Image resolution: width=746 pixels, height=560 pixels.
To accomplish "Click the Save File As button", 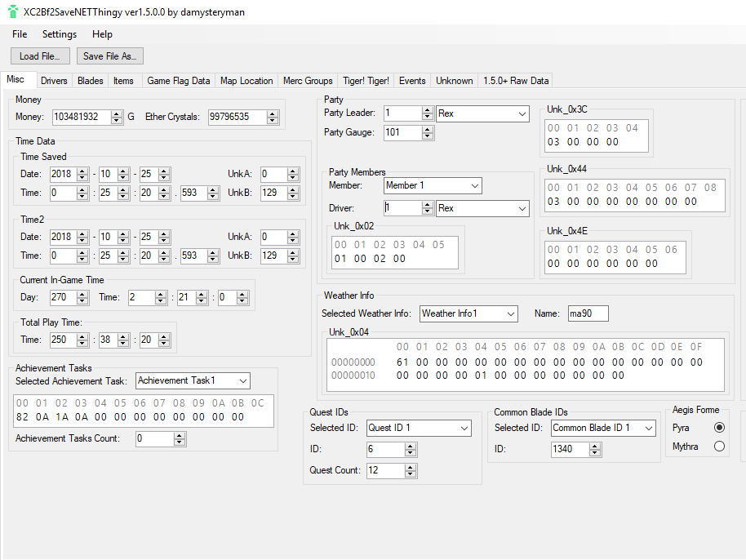I will pyautogui.click(x=110, y=56).
